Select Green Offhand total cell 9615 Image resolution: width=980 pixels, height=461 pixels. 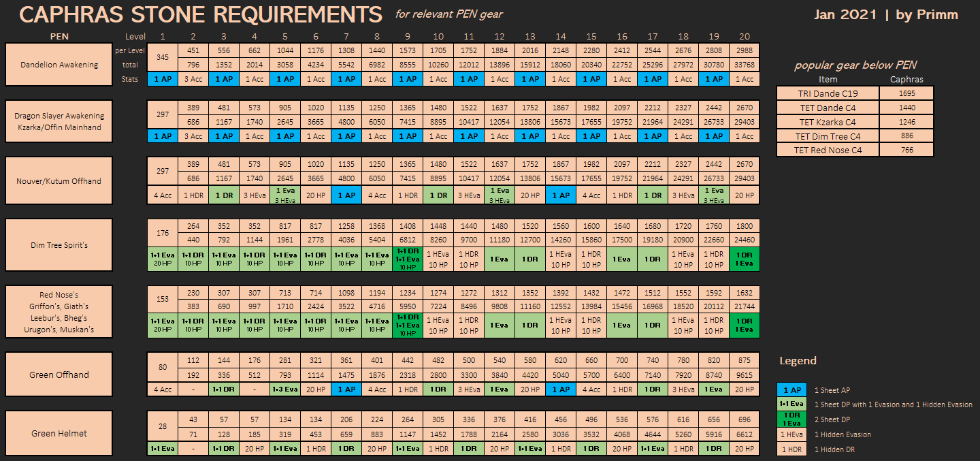(x=744, y=375)
